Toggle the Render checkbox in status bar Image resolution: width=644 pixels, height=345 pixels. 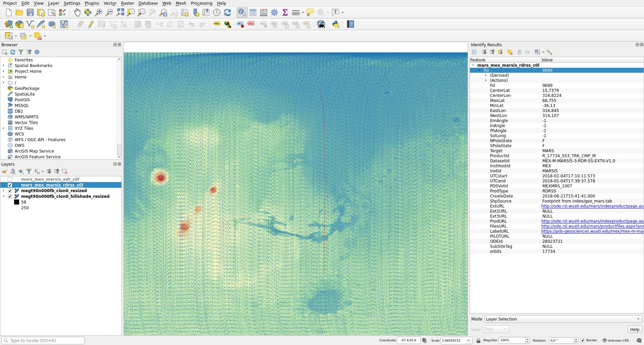click(583, 340)
